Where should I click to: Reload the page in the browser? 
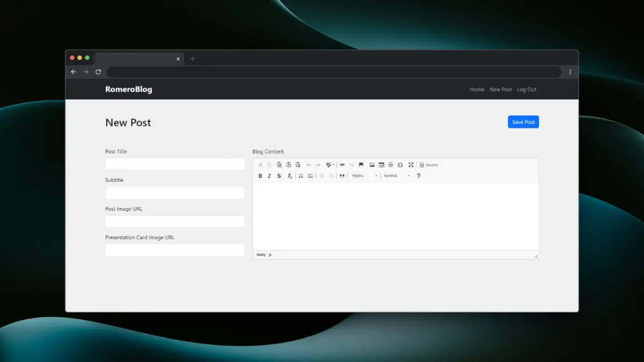(98, 72)
